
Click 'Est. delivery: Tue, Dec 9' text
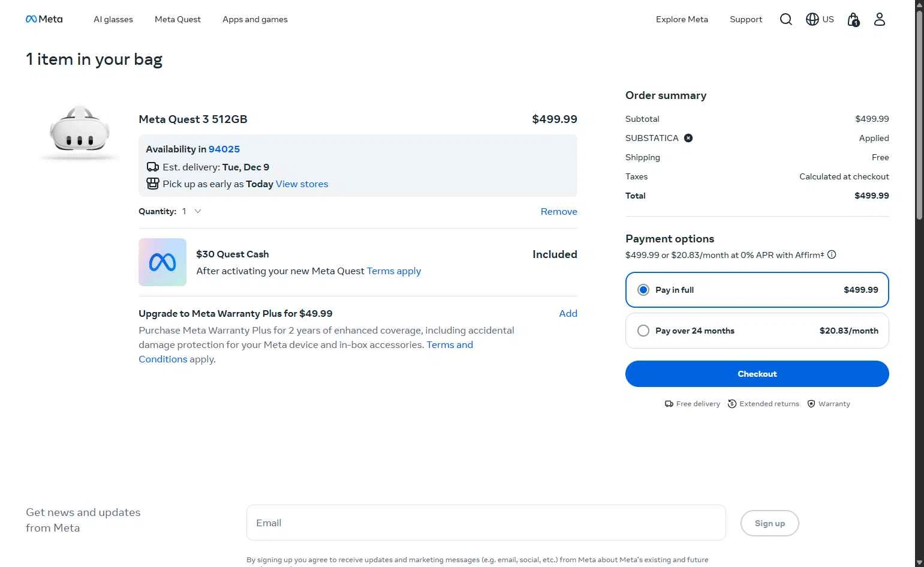(216, 167)
